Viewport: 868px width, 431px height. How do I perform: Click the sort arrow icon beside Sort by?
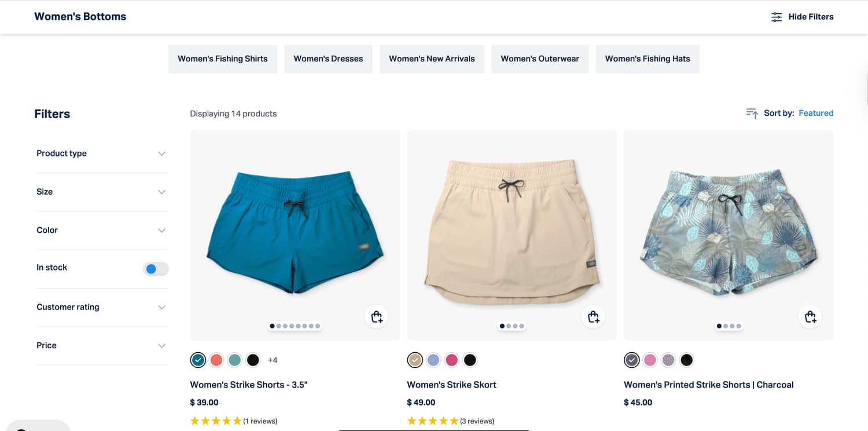click(x=752, y=113)
